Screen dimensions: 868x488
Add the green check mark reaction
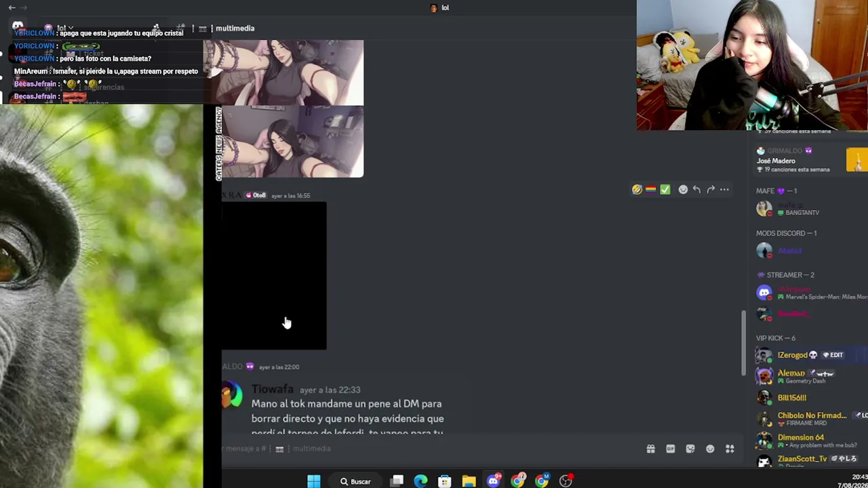tap(665, 190)
